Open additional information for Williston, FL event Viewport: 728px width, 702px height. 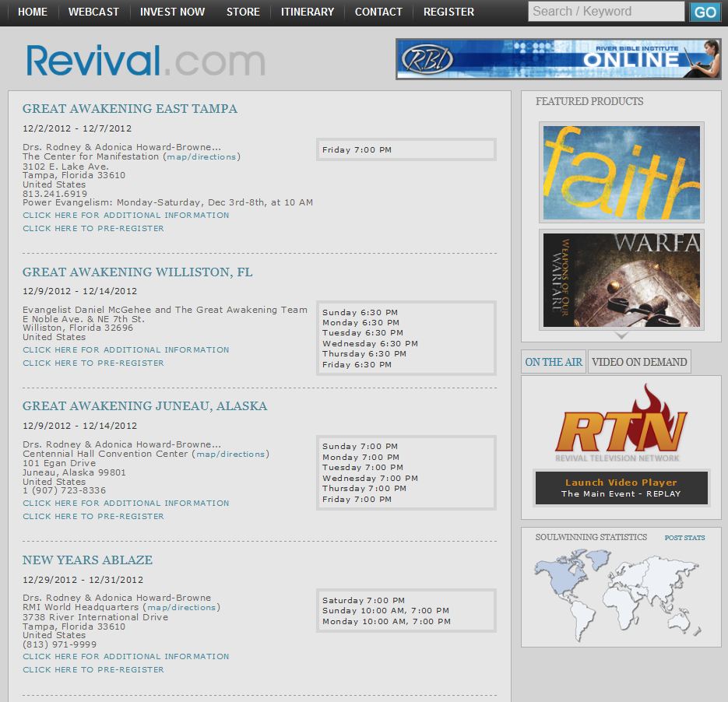(126, 349)
